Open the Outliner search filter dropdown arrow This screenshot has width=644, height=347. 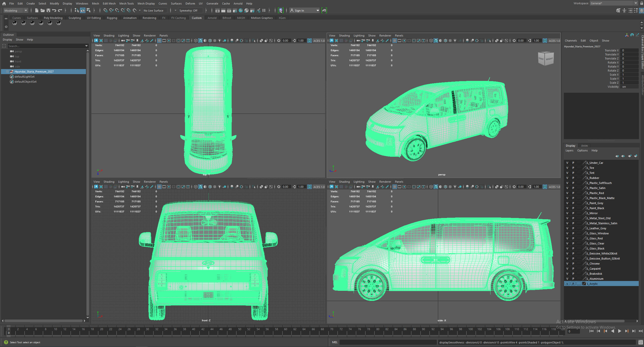tap(86, 46)
